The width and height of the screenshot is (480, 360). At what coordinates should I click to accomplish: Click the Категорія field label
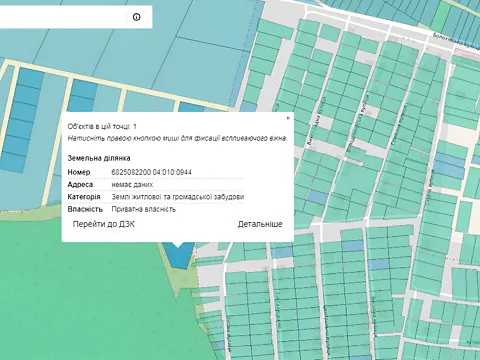point(84,197)
